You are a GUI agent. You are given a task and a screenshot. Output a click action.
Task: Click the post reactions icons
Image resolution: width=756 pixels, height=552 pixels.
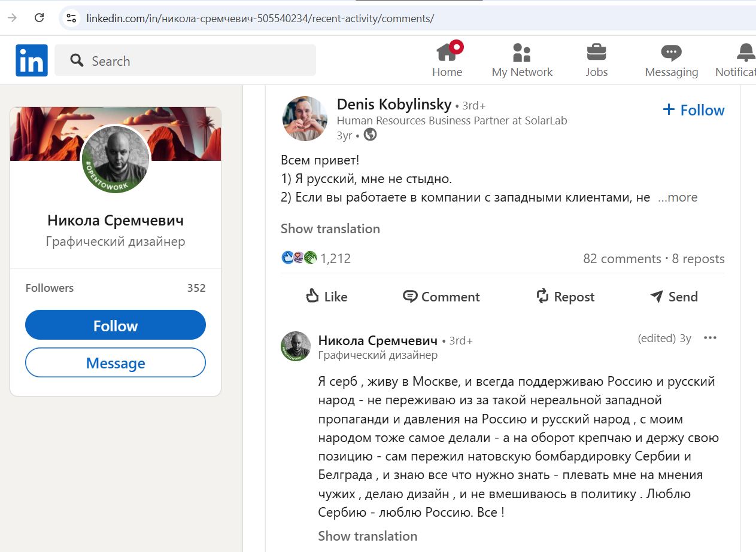tap(299, 258)
